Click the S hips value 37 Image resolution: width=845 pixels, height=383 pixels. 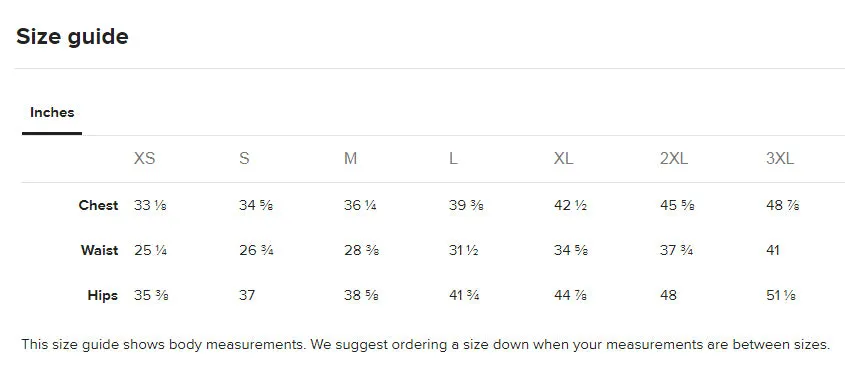point(247,296)
